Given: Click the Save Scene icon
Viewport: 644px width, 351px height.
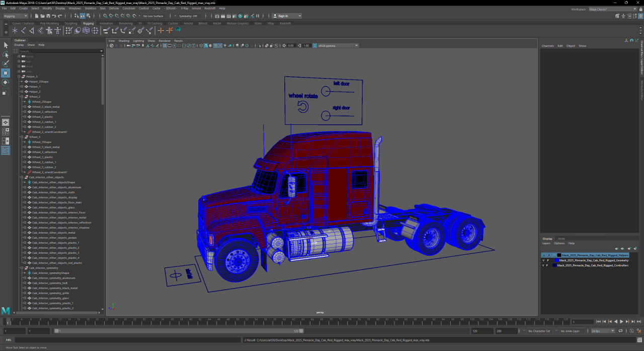Looking at the screenshot, I should point(49,16).
